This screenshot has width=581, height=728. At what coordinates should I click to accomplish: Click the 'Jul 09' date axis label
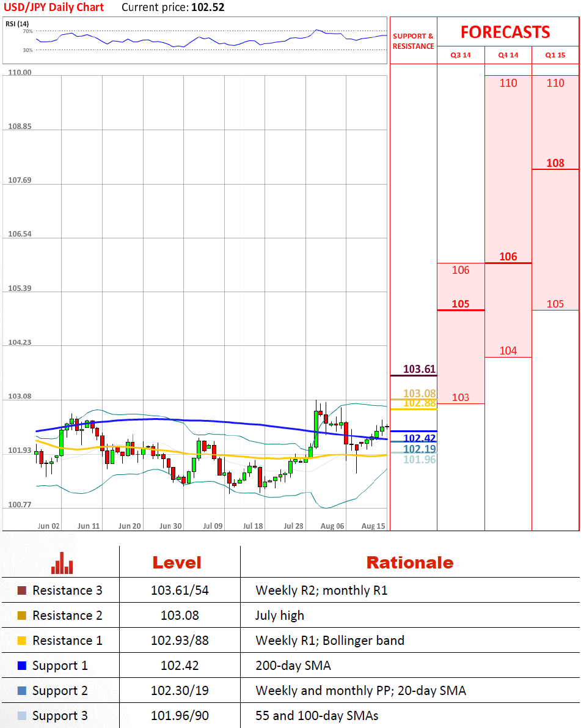[213, 526]
